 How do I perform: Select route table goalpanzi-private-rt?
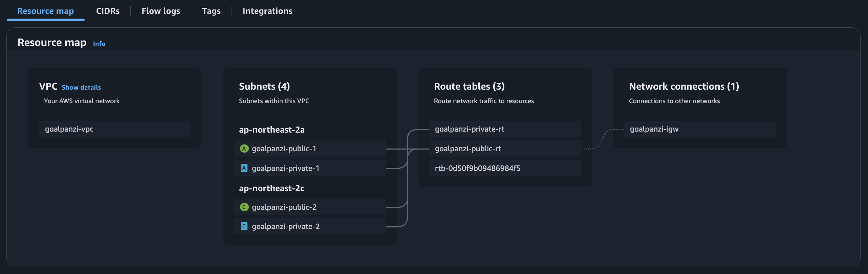(x=505, y=129)
